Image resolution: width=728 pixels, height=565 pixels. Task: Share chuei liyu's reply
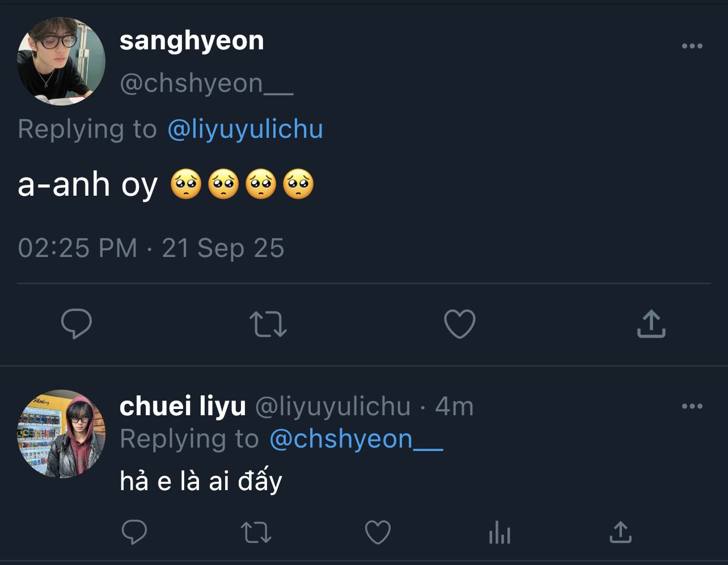click(x=620, y=533)
